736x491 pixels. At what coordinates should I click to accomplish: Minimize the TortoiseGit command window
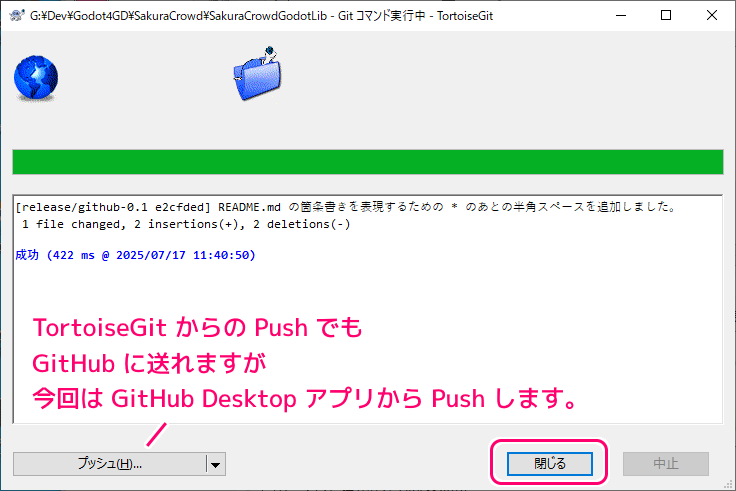click(x=621, y=15)
